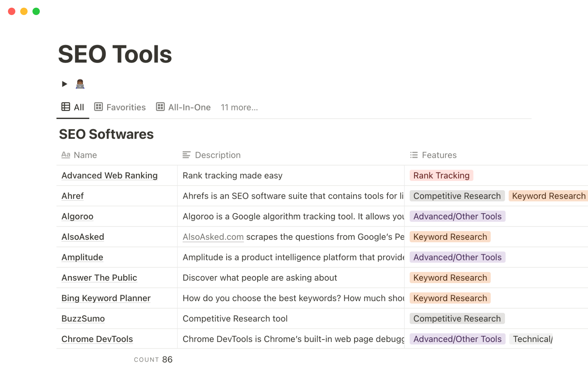Open the AlsoAsked.com hyperlink
The image size is (588, 368).
pyautogui.click(x=213, y=237)
